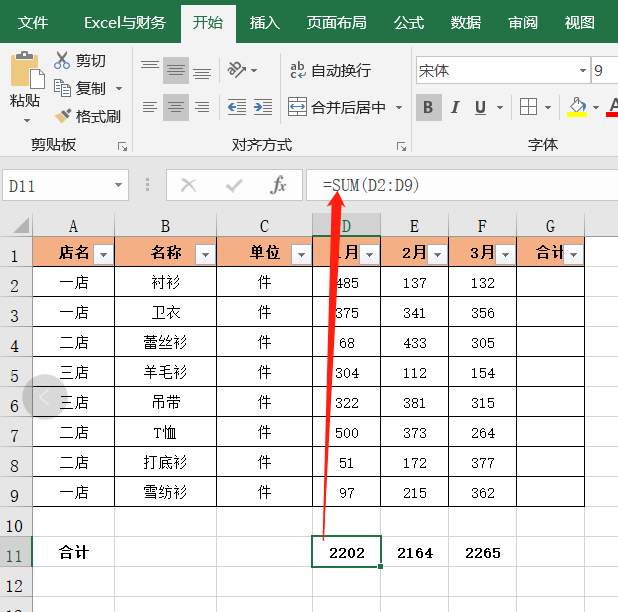Switch to the 视图 tab
This screenshot has height=612, width=618.
coord(579,22)
